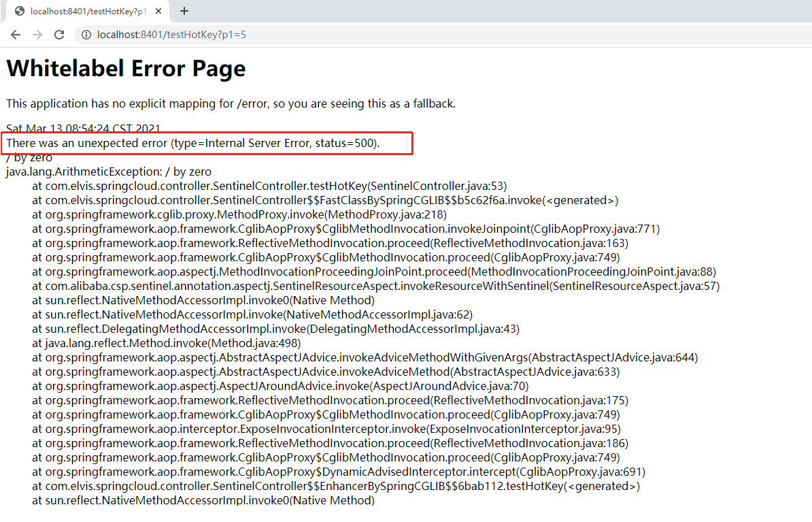Click the EnhancerBySpringCGLIB$$6bab112.testHotKey line

pos(336,486)
